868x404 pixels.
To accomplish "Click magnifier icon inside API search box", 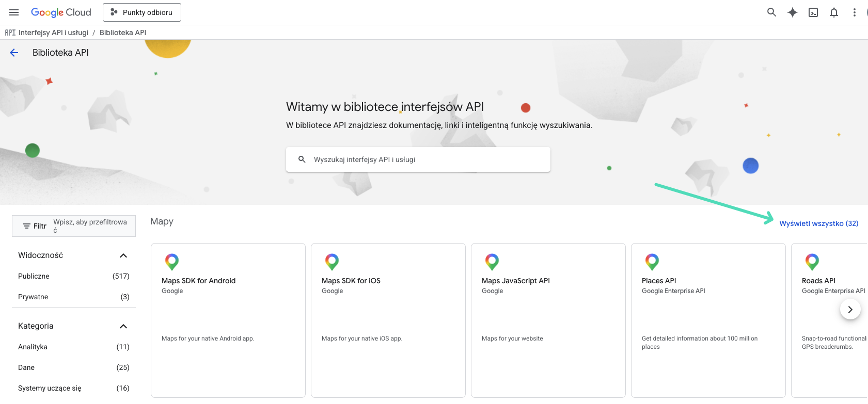I will 302,159.
